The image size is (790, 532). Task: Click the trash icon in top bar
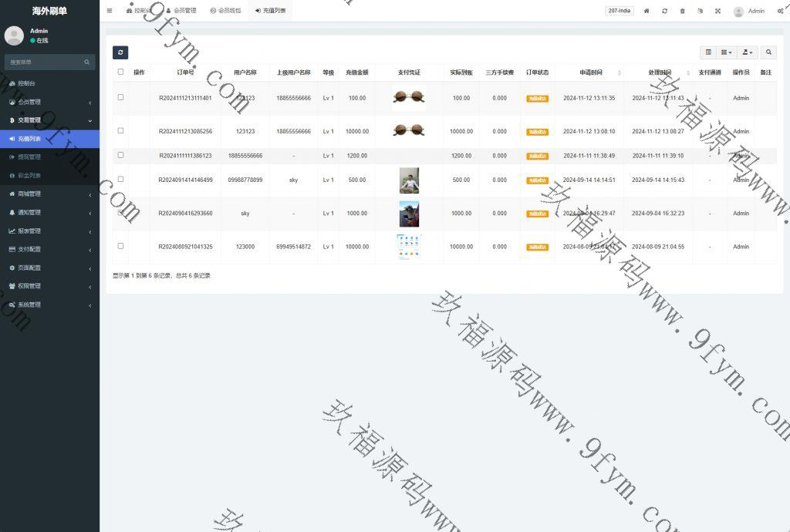(682, 11)
